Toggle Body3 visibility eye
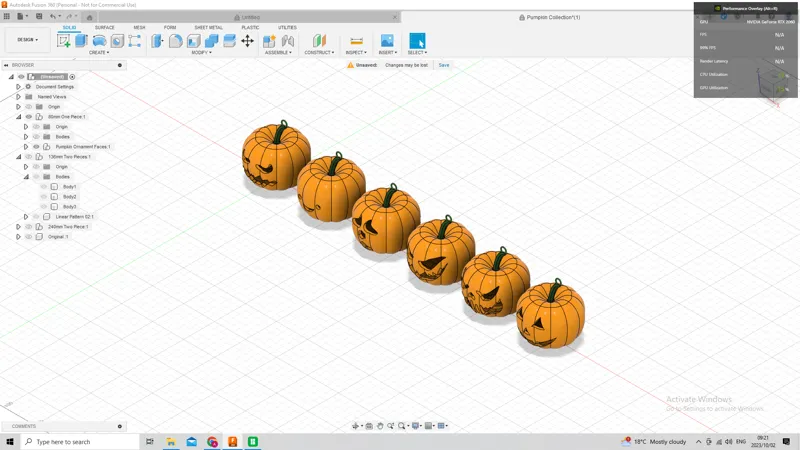Viewport: 800px width, 450px height. pyautogui.click(x=44, y=207)
